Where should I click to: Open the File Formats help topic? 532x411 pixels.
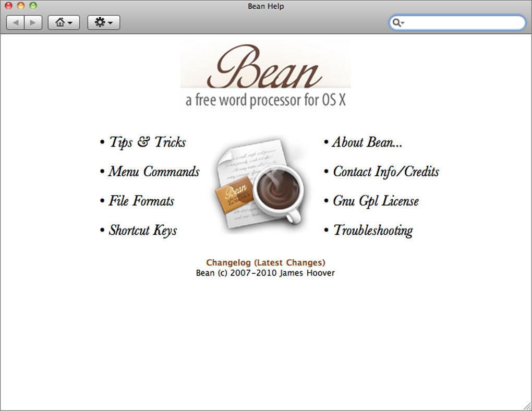pyautogui.click(x=141, y=201)
